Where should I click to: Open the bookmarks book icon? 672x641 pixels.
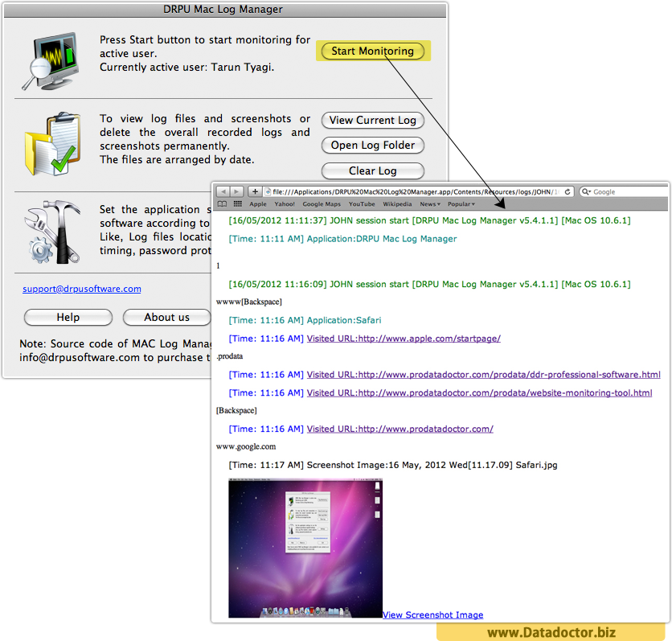coord(222,204)
